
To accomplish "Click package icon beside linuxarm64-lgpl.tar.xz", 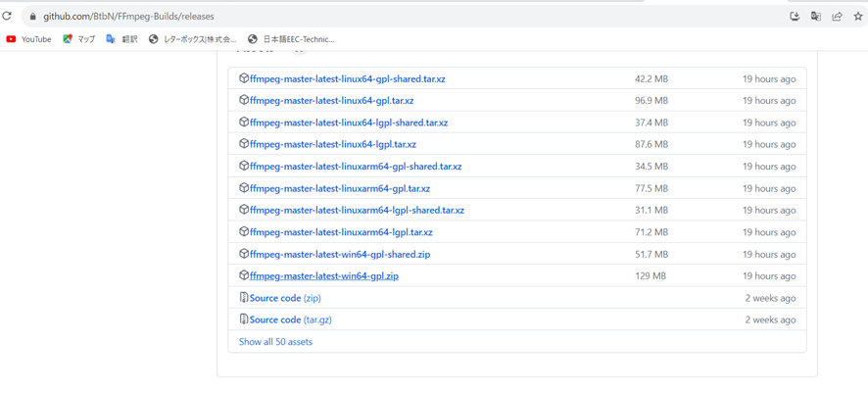I will (244, 232).
